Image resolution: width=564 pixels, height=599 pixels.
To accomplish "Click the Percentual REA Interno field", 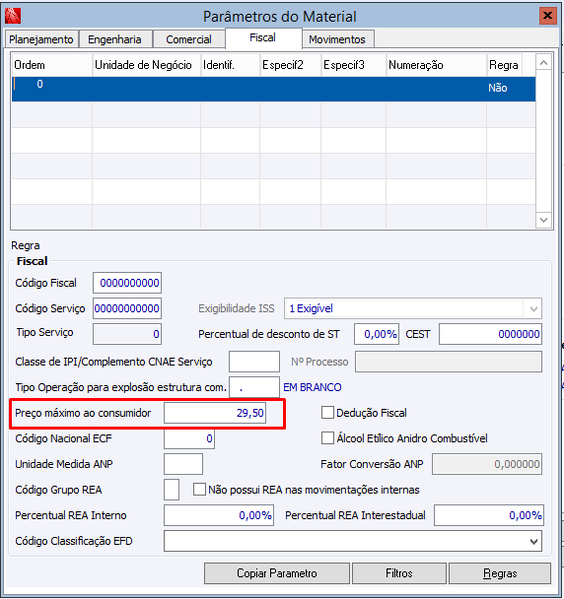I will 219,515.
